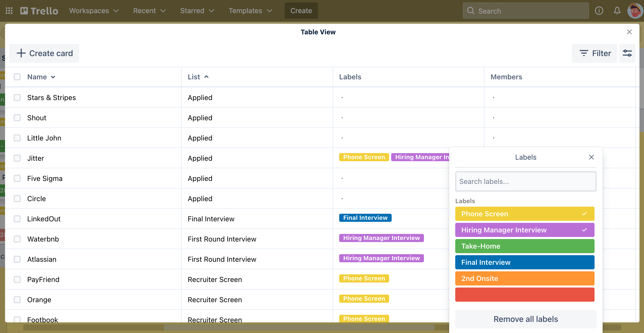Image resolution: width=644 pixels, height=333 pixels.
Task: Tick the select-all checkbox in header
Action: coord(17,77)
